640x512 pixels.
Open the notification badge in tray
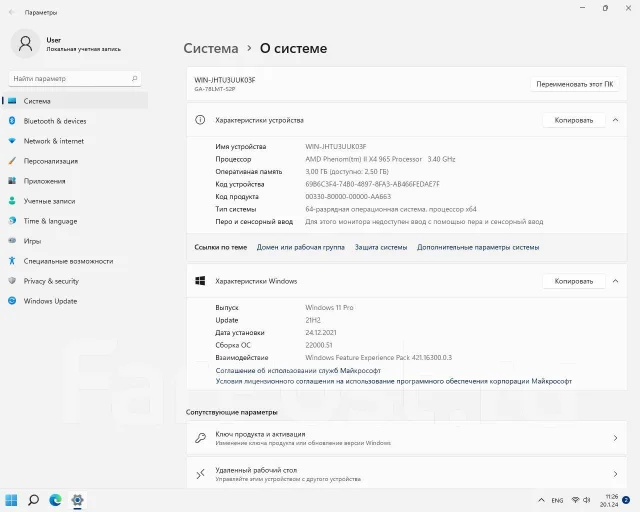point(626,500)
